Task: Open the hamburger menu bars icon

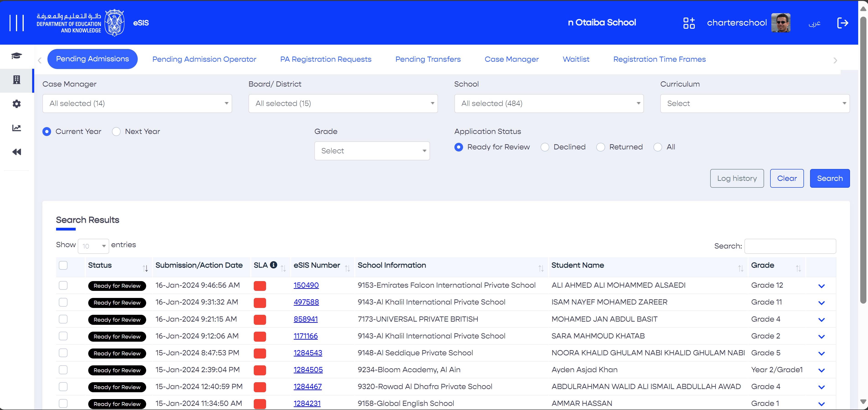Action: [x=16, y=23]
